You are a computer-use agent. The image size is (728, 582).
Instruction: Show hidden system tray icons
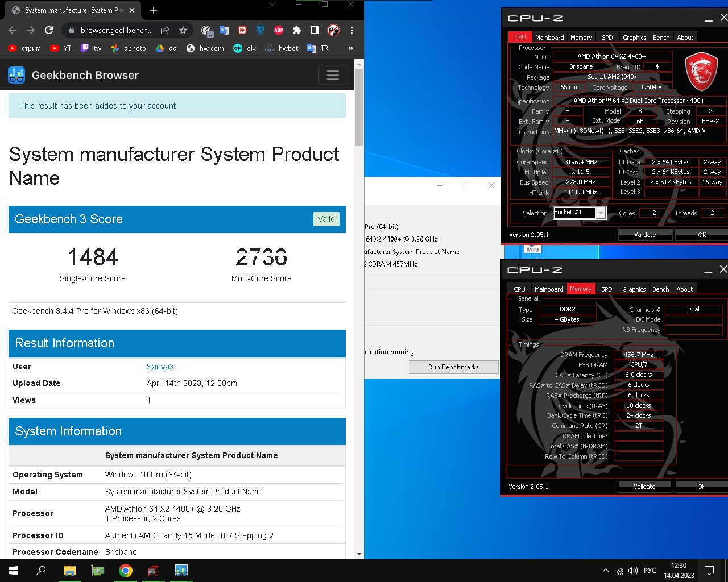606,571
